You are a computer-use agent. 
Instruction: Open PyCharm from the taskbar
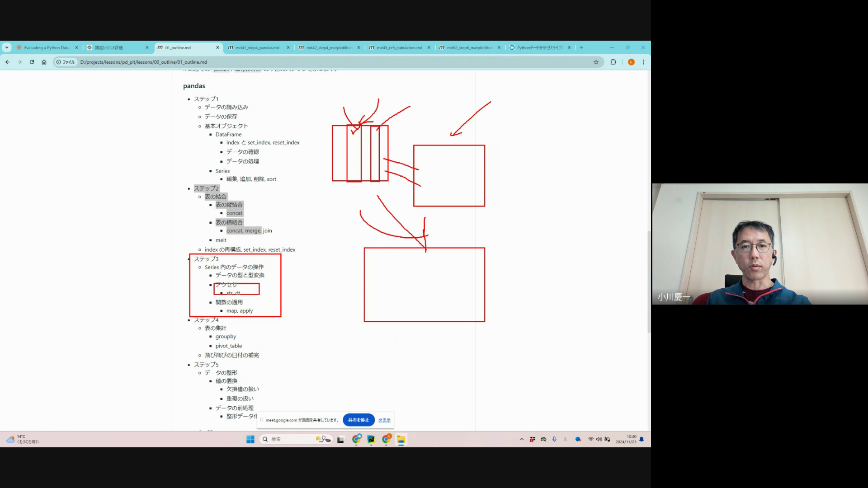371,439
